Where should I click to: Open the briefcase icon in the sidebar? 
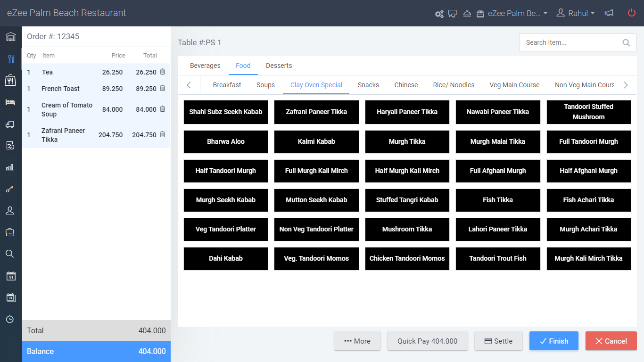(10, 232)
